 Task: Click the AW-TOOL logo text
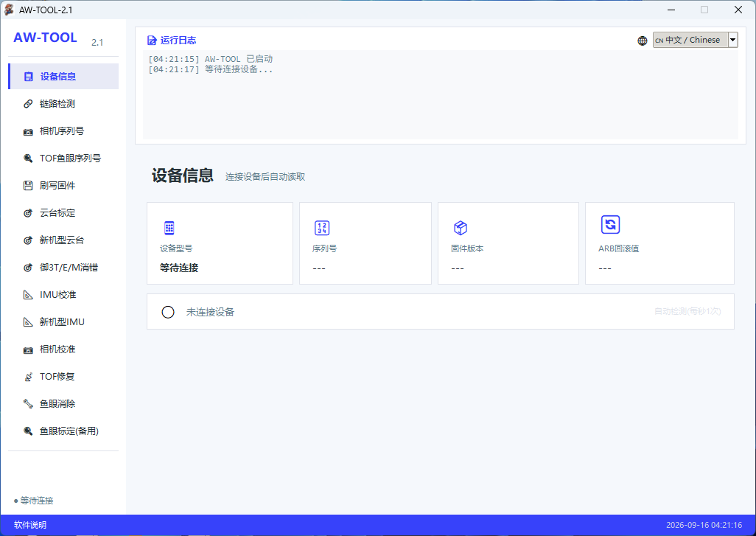[46, 38]
